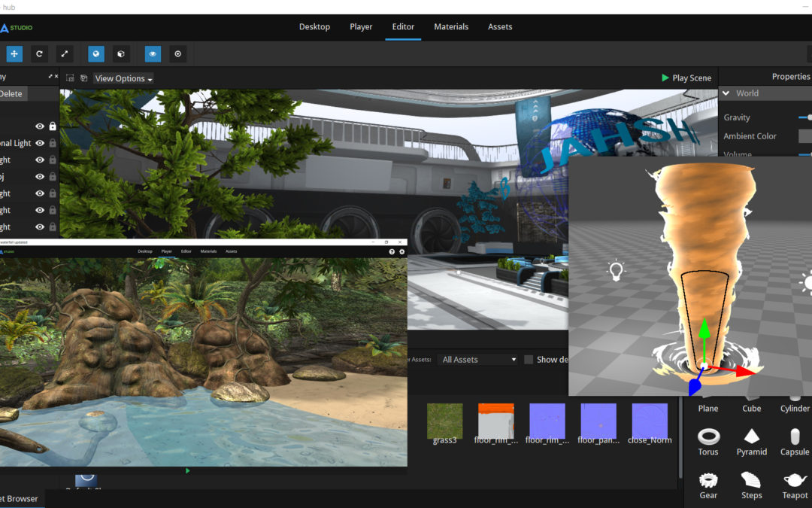Click the Play Scene button
This screenshot has width=812, height=508.
(686, 78)
